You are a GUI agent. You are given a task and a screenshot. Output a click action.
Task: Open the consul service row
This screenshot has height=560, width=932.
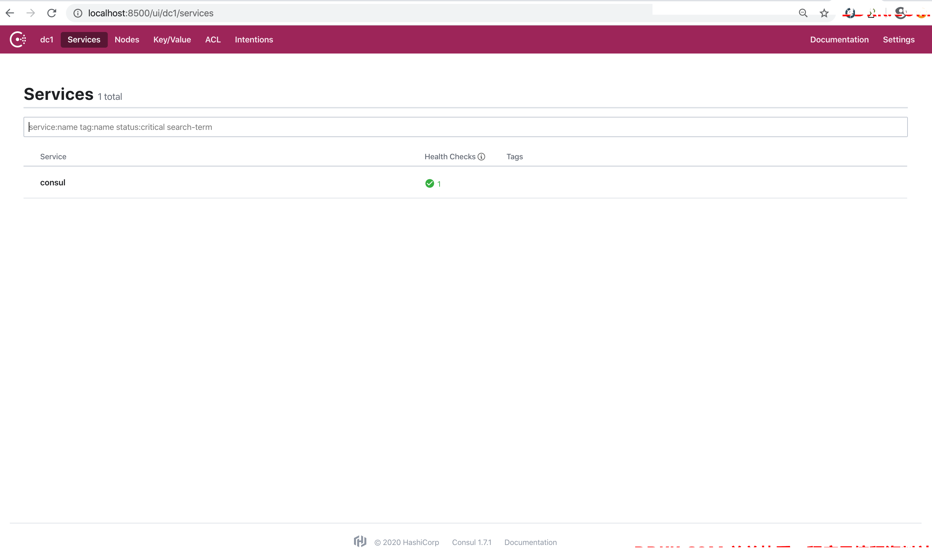tap(465, 182)
